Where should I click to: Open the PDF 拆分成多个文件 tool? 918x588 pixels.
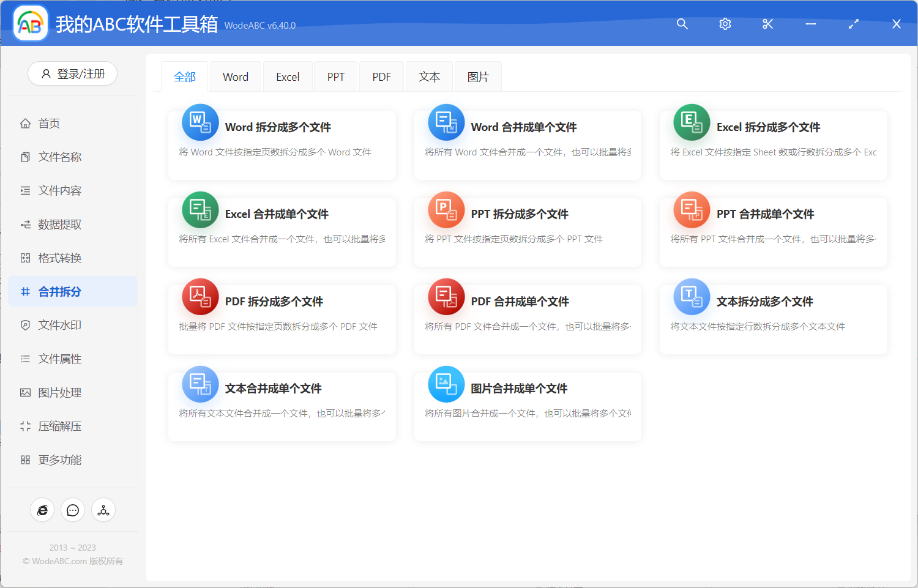pyautogui.click(x=282, y=318)
